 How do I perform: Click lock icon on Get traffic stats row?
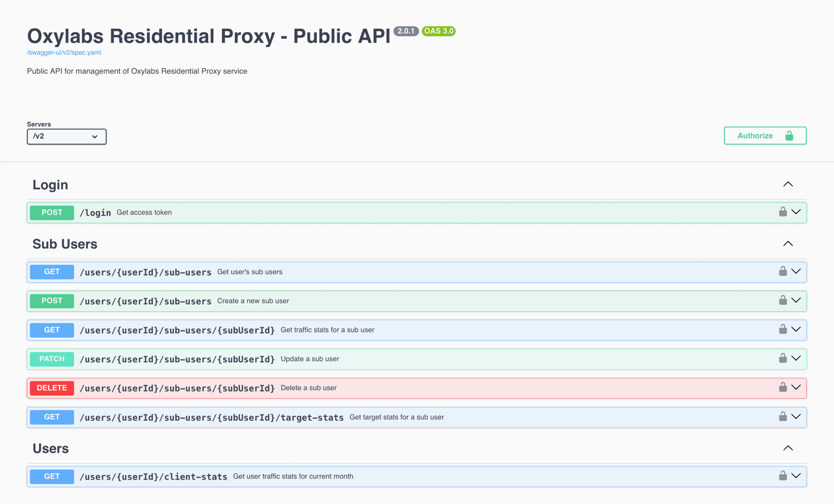(x=783, y=329)
